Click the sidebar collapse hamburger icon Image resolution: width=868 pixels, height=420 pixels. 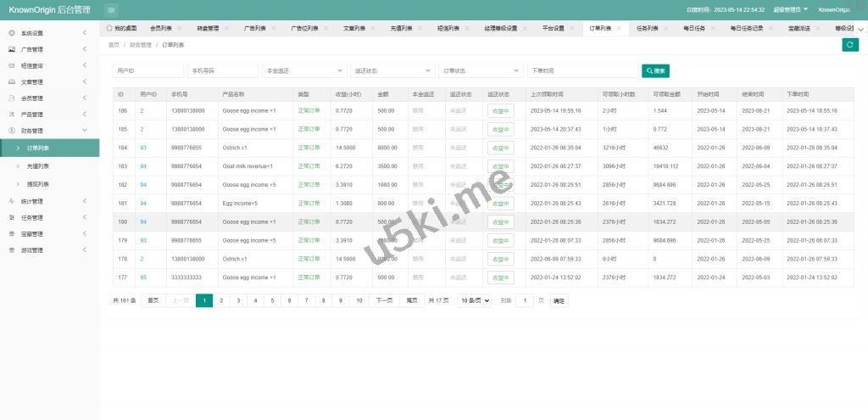tap(112, 9)
